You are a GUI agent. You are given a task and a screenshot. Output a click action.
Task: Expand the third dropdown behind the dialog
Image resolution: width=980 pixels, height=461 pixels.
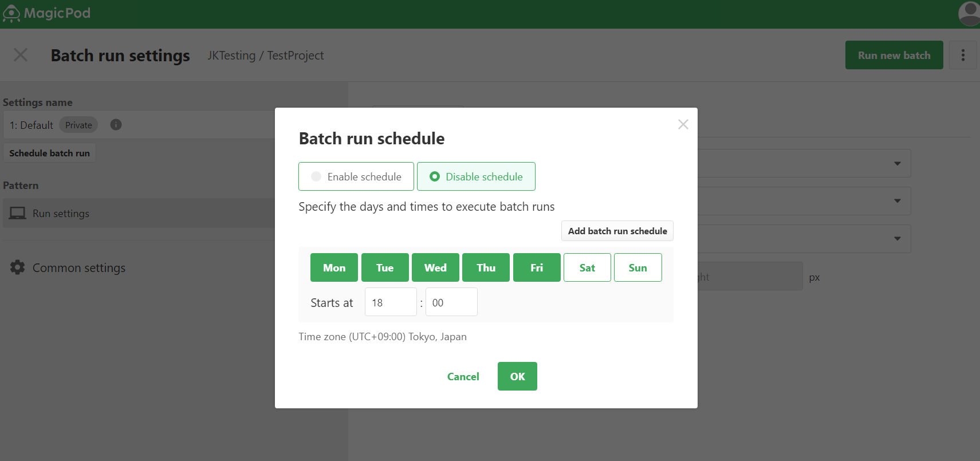(898, 238)
